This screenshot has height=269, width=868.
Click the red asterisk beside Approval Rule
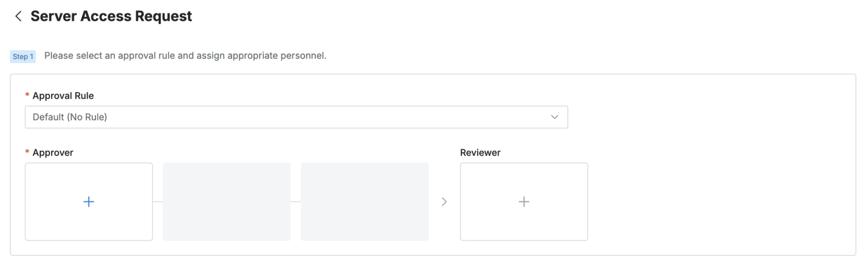coord(27,95)
